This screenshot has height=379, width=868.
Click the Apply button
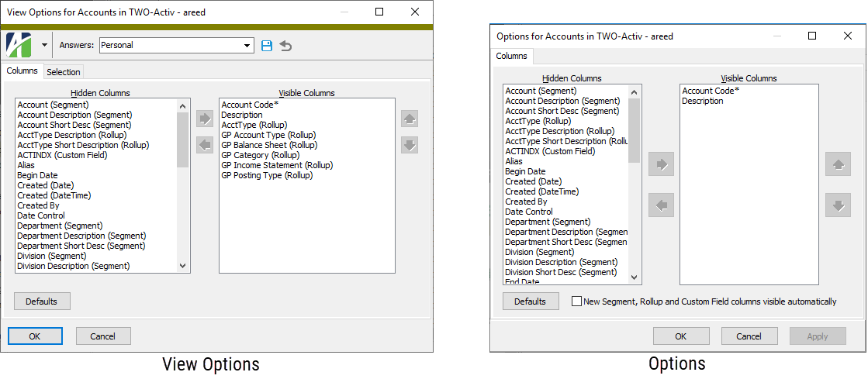[818, 336]
